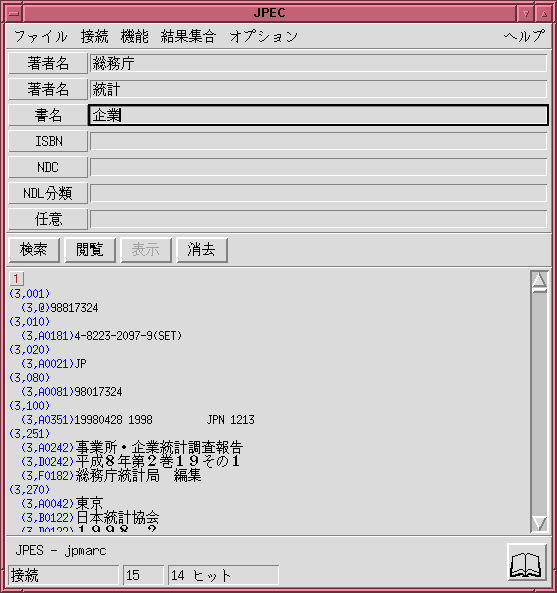This screenshot has width=557, height=593.
Task: Click the ISBN input field
Action: point(318,141)
